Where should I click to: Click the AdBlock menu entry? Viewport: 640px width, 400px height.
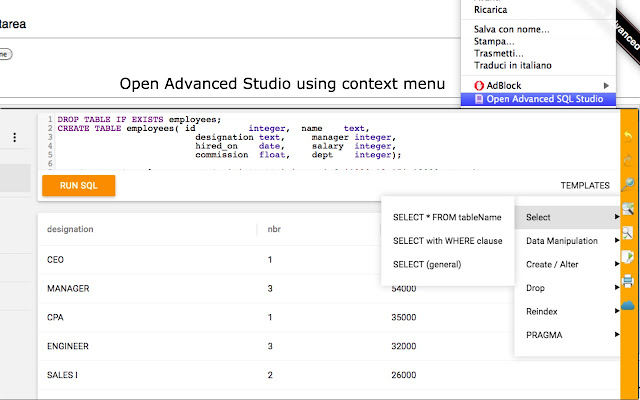(538, 86)
